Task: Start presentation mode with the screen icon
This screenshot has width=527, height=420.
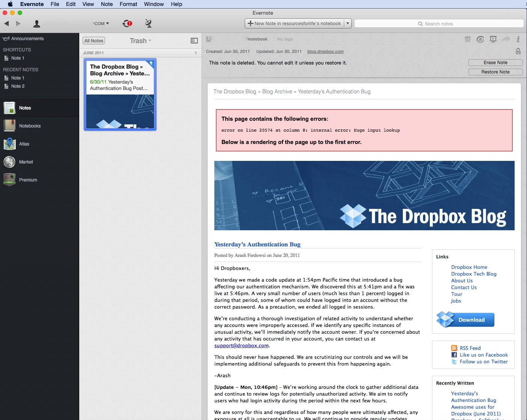Action: [x=493, y=39]
